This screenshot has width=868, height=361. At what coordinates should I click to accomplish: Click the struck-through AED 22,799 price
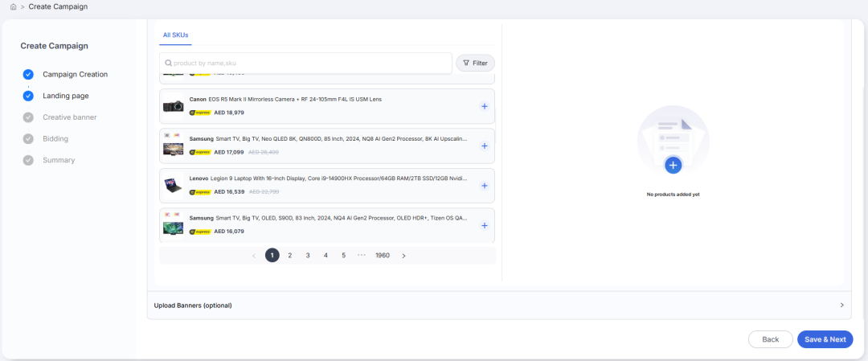coord(264,192)
